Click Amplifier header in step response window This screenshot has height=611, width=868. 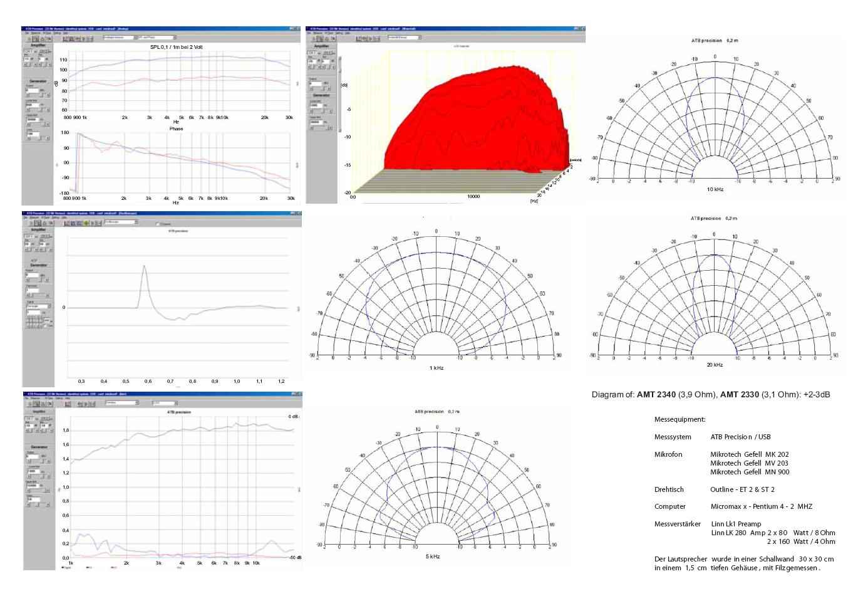point(38,229)
